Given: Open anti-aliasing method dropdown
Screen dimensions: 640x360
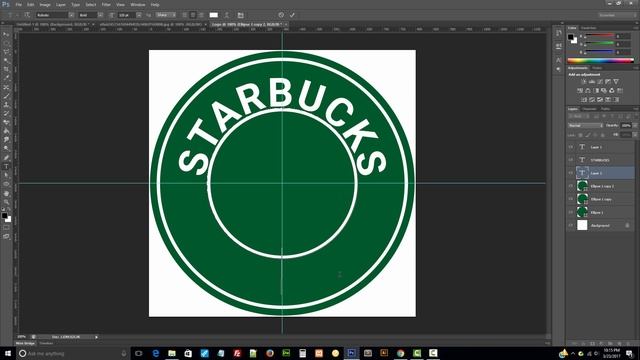Looking at the screenshot, I should coord(166,15).
